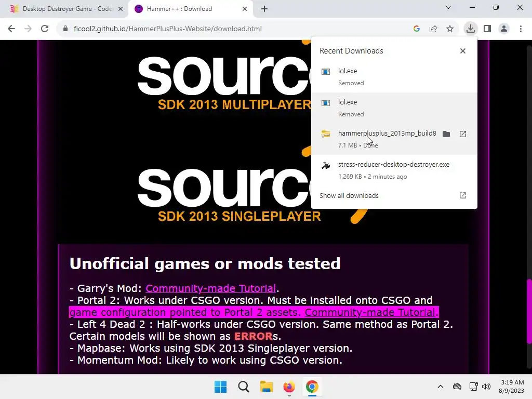This screenshot has height=399, width=532.
Task: Open Chrome's three-dot menu
Action: [521, 29]
